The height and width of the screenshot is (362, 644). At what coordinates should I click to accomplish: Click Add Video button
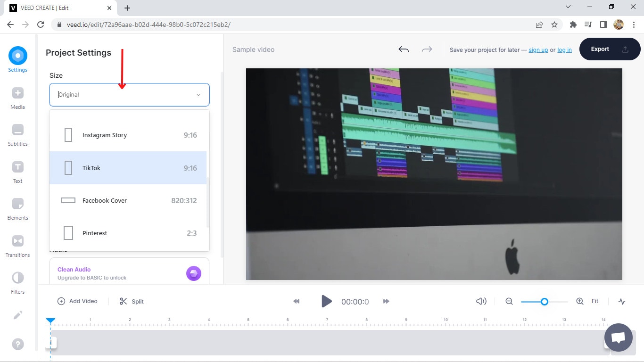pos(77,301)
